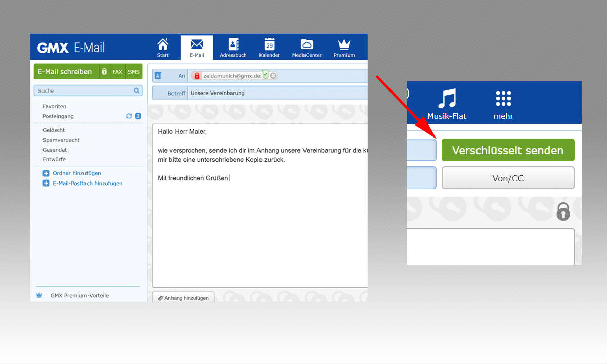Click the refresh icon next to Posteingang
Viewport: 607px width, 364px height.
point(129,116)
